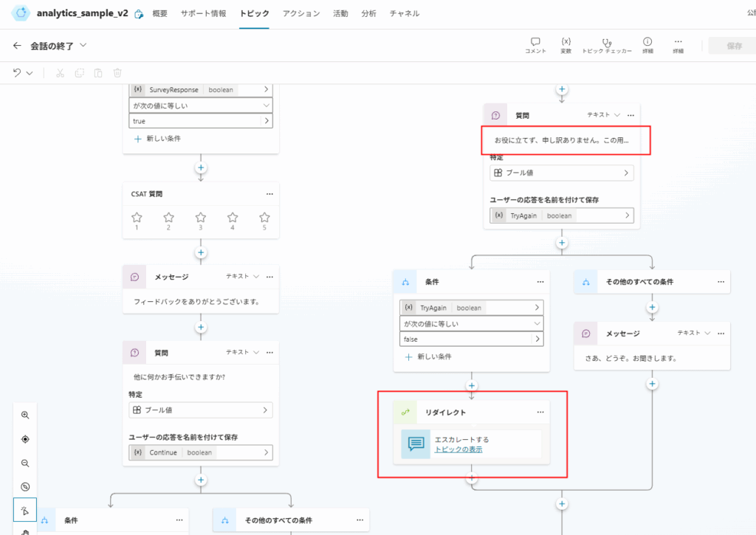Zoom out on the canvas
Viewport: 756px width, 535px height.
(x=25, y=463)
